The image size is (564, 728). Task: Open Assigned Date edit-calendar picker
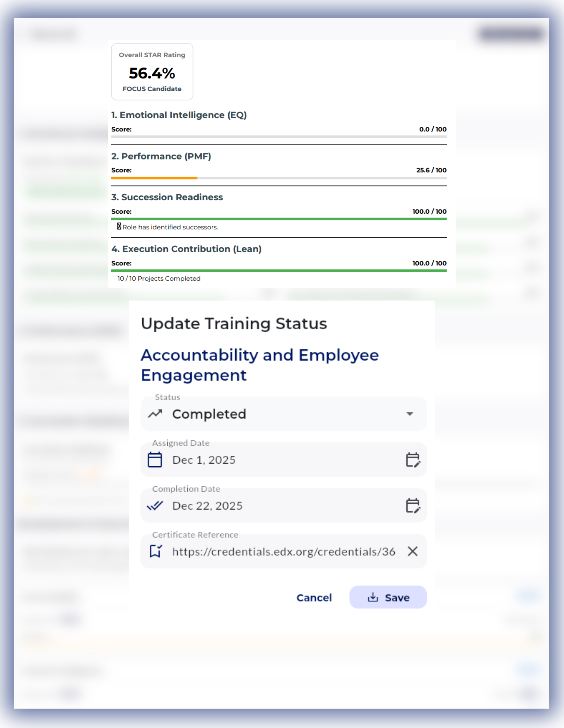pyautogui.click(x=413, y=460)
